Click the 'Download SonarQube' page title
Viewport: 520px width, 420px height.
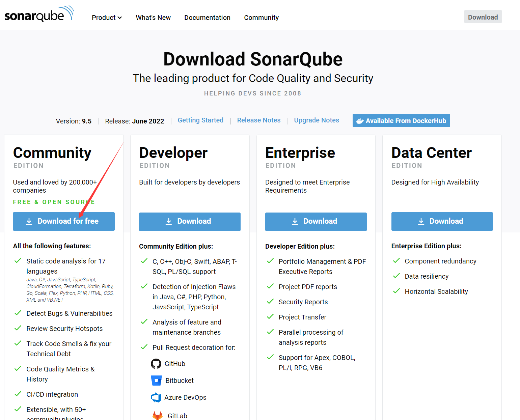[253, 59]
